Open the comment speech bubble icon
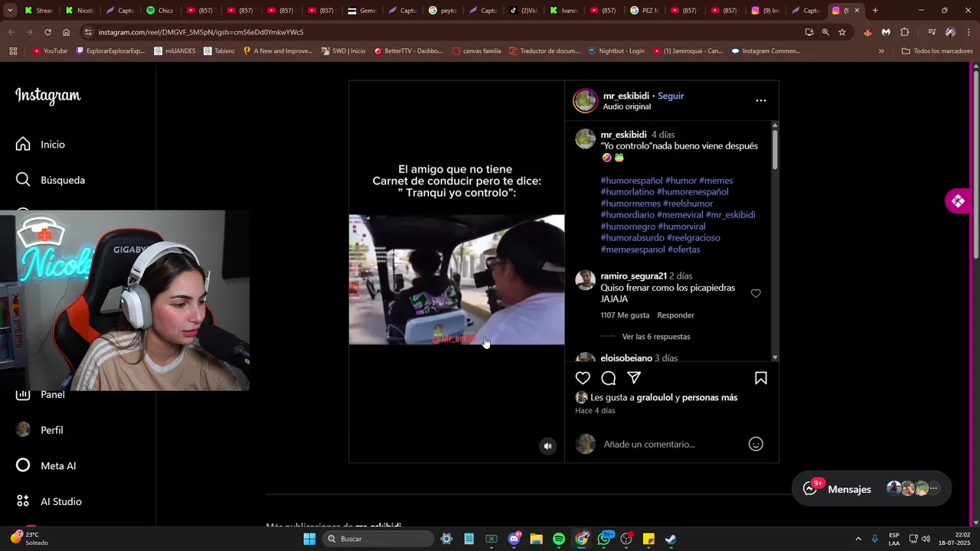This screenshot has height=551, width=980. click(609, 378)
